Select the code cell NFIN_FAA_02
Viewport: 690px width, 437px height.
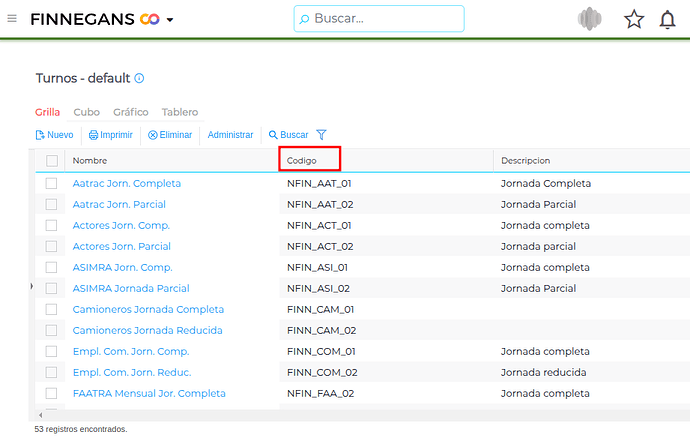320,393
